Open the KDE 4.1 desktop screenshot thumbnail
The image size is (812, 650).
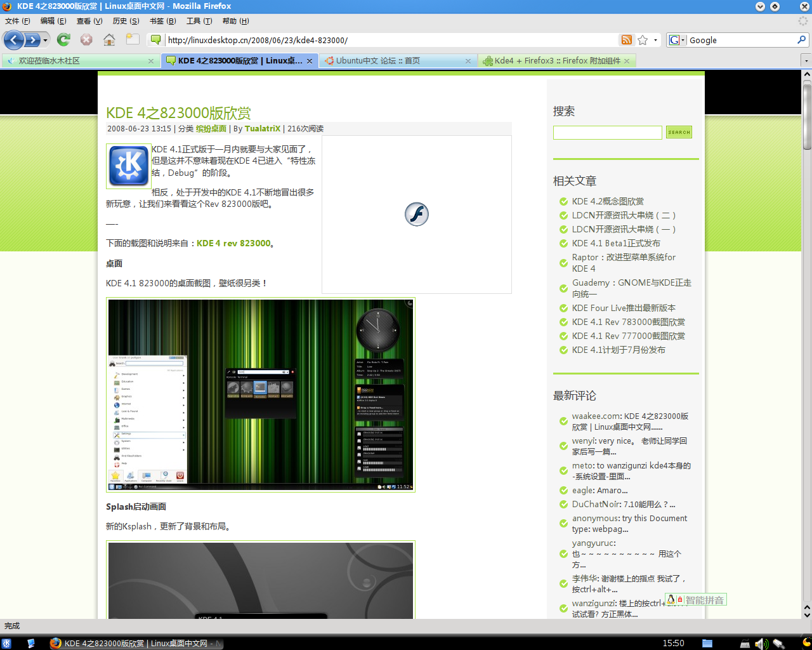point(261,394)
